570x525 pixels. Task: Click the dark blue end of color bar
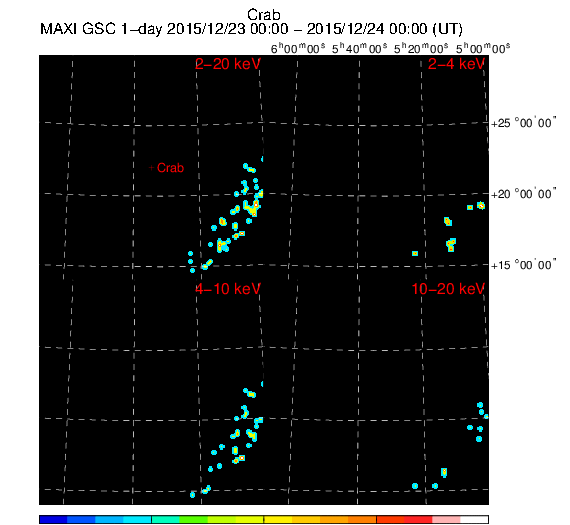[x=53, y=519]
